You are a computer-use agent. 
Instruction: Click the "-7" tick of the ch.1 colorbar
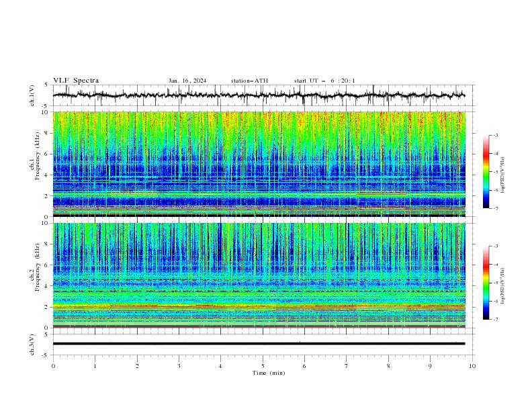[496, 208]
